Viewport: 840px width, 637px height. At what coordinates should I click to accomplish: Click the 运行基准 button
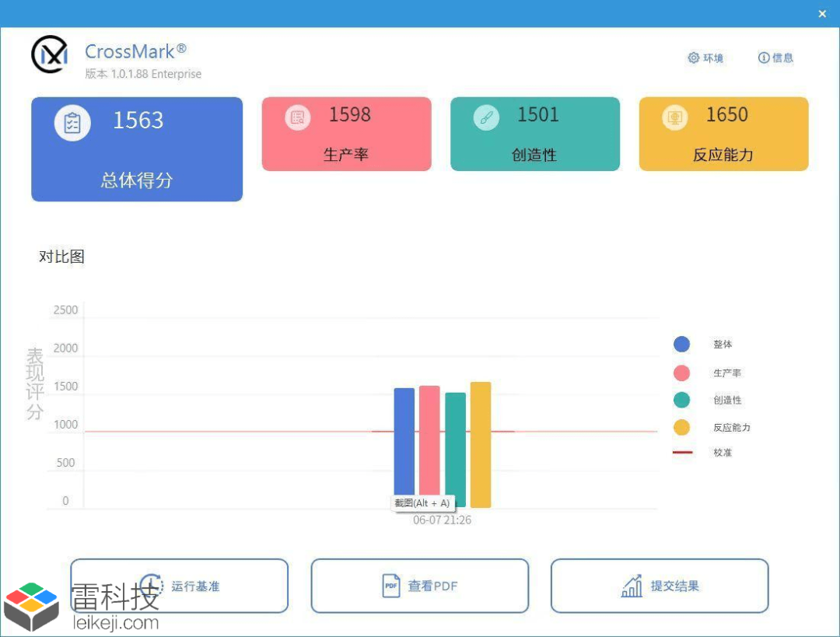point(180,586)
